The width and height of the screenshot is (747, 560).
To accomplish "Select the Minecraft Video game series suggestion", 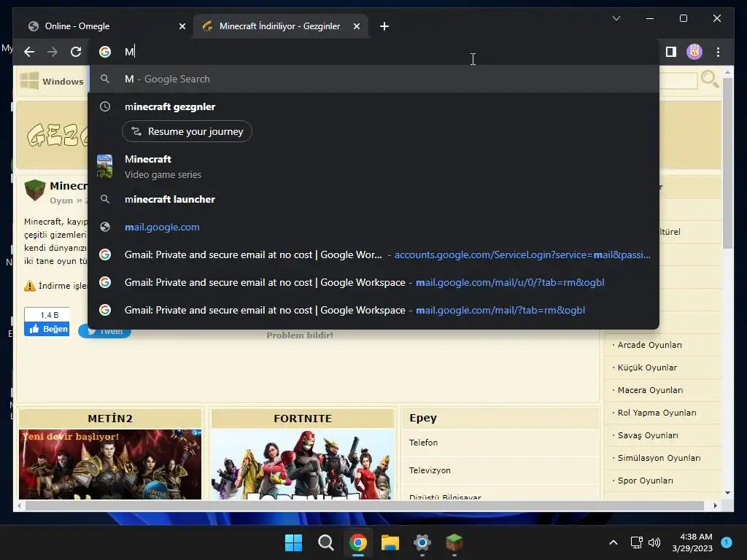I will coord(373,167).
